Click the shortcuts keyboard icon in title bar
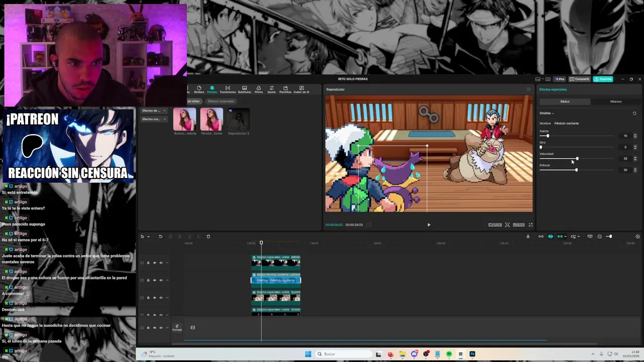This screenshot has width=644, height=362. coord(548,79)
